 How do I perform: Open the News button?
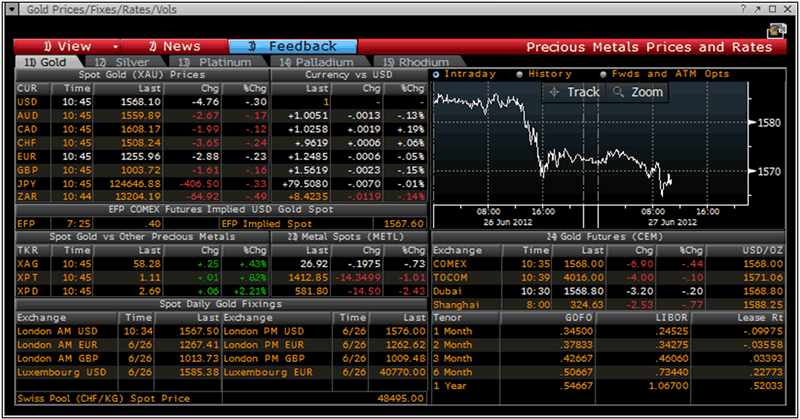click(x=174, y=46)
